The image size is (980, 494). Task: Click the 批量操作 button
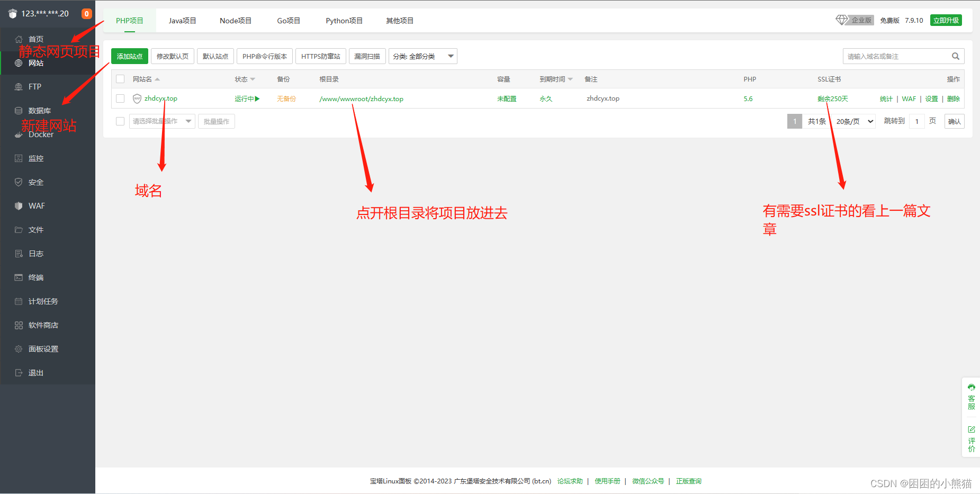coord(217,121)
